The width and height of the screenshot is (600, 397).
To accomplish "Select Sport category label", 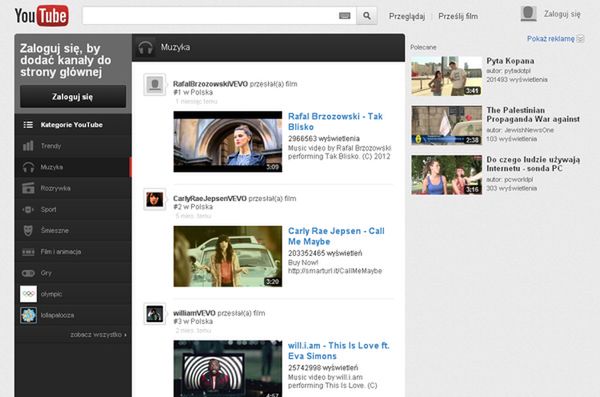I will [x=48, y=209].
